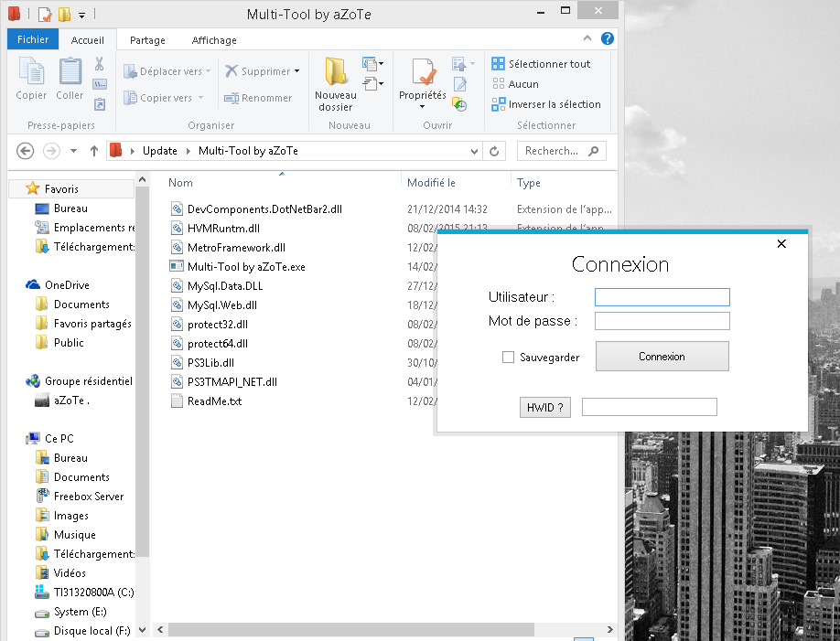The width and height of the screenshot is (840, 641).
Task: Open the recent locations dropdown arrow
Action: coord(74,151)
